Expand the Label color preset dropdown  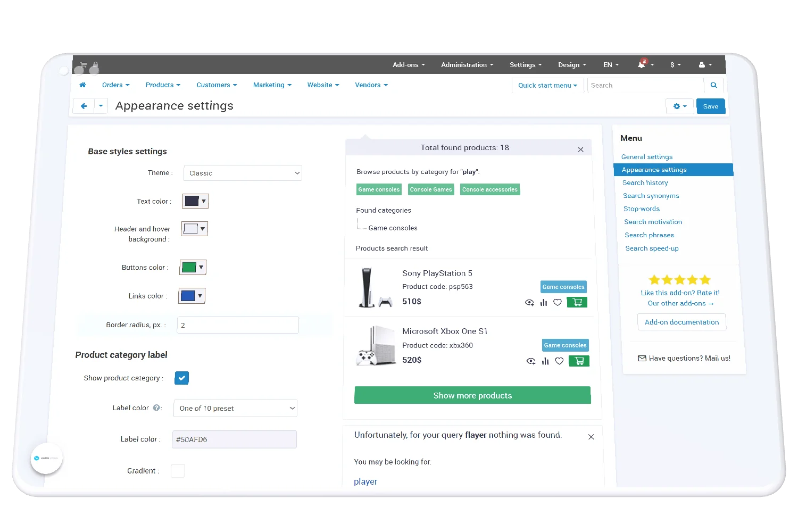235,409
